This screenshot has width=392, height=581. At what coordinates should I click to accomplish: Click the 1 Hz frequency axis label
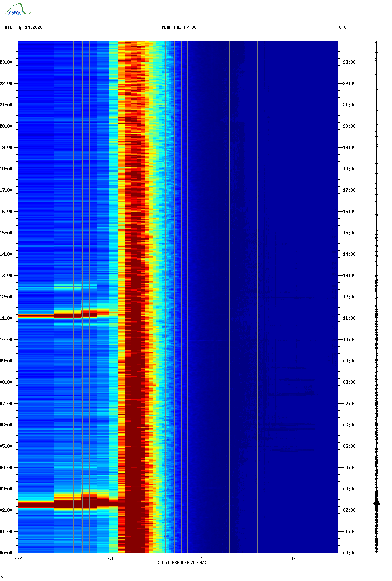(x=202, y=559)
